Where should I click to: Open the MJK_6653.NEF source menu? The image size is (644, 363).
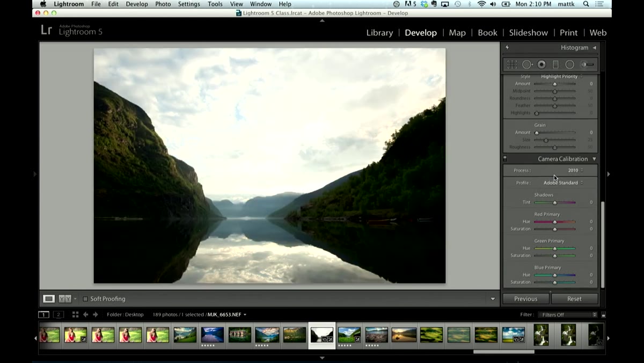[x=227, y=315]
